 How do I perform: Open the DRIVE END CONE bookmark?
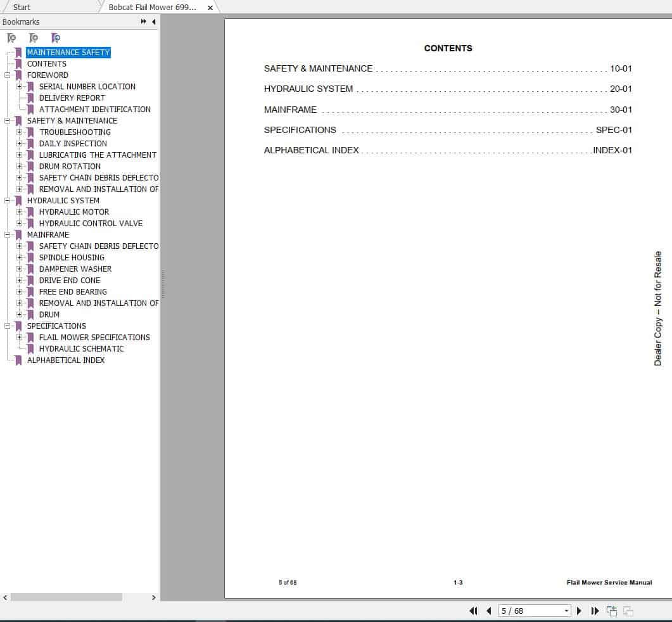(70, 281)
